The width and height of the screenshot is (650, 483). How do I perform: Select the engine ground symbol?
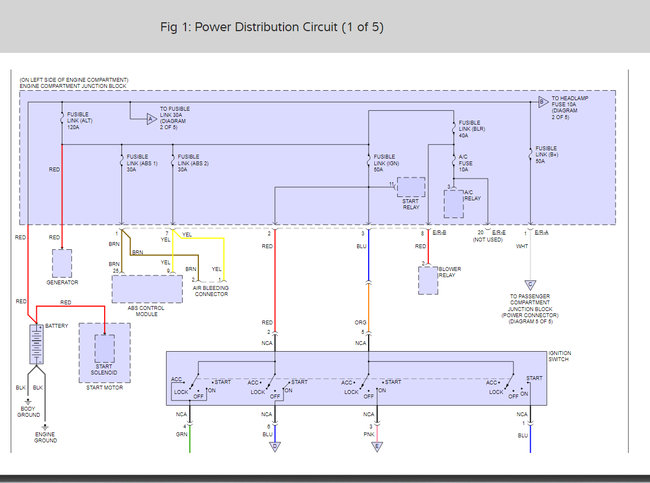pos(45,427)
